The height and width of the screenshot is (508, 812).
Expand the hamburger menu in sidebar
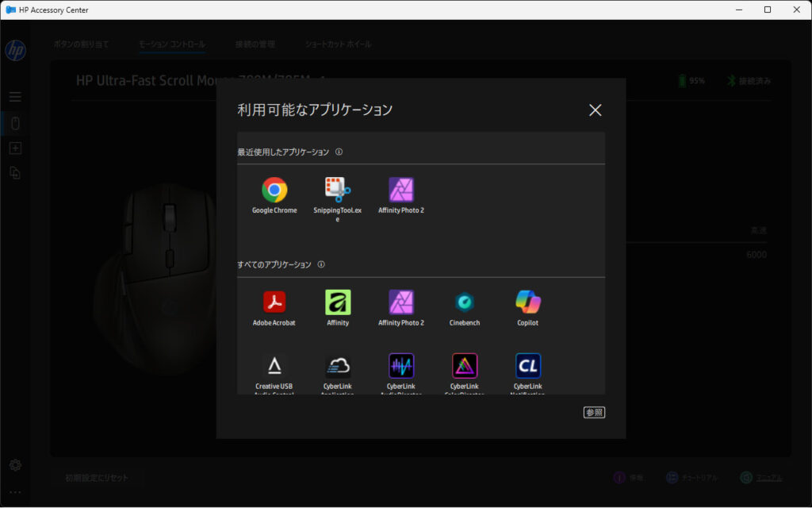[x=15, y=97]
